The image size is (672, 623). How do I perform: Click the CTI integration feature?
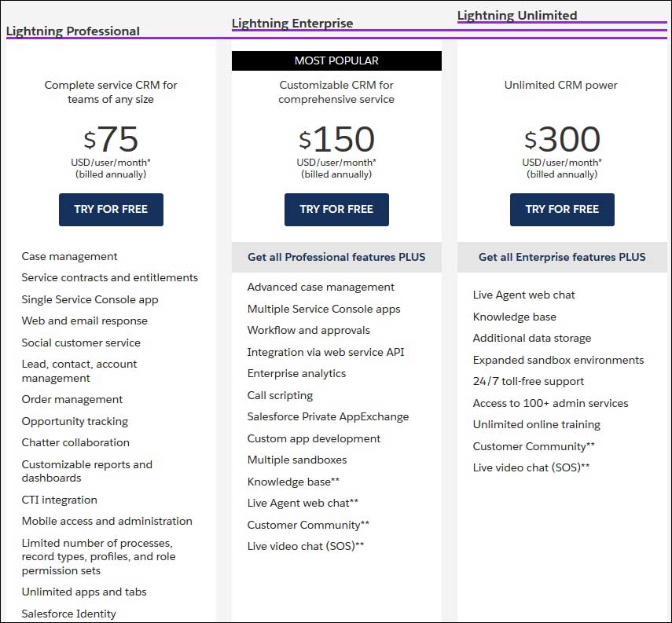click(60, 500)
